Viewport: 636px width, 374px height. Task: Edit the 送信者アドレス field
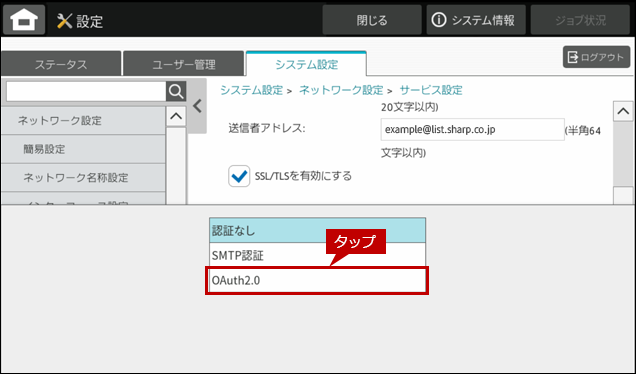[x=473, y=129]
